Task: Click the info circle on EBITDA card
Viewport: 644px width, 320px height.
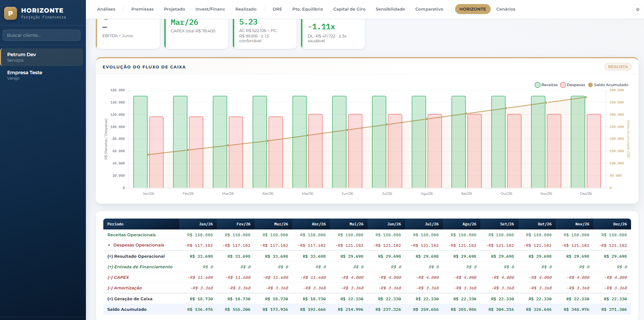Action: (x=106, y=19)
